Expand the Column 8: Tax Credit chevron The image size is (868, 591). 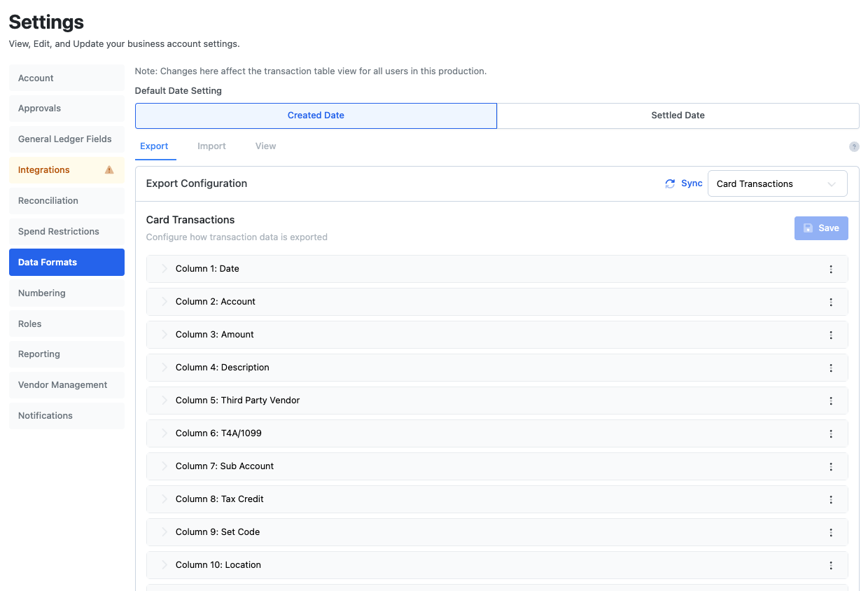click(165, 499)
